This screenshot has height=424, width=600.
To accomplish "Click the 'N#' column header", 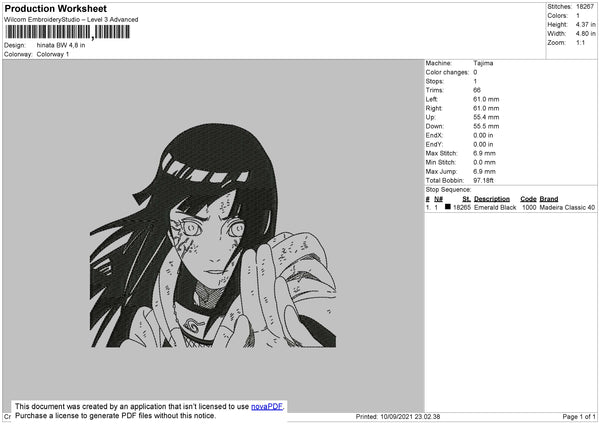I will [439, 199].
